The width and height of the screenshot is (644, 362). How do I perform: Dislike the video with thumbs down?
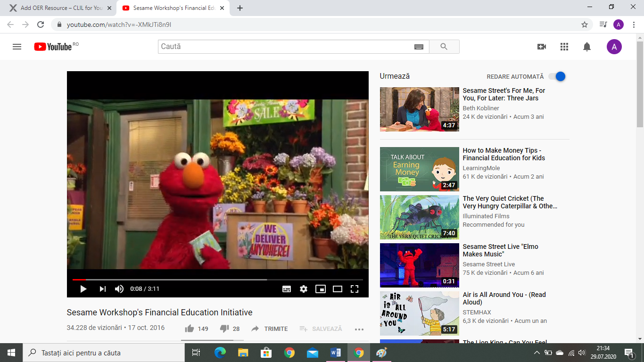224,329
